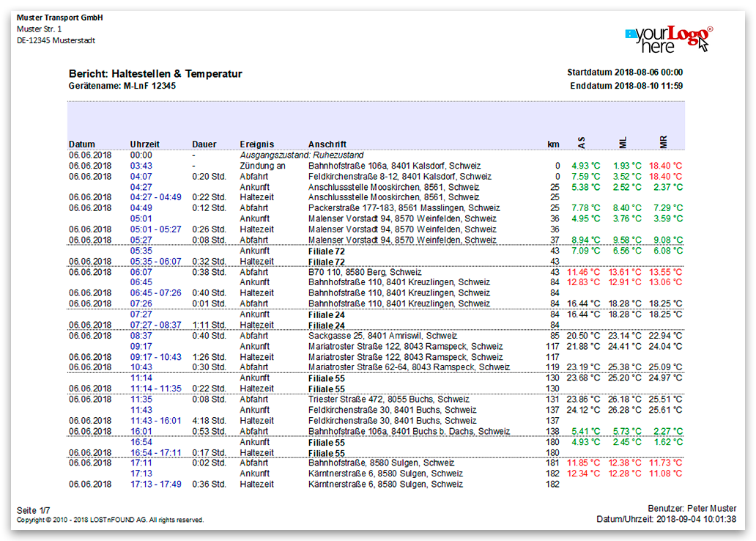Select the "Muster Transport GmbH" company name
Viewport: 756px width, 541px height.
(60, 18)
